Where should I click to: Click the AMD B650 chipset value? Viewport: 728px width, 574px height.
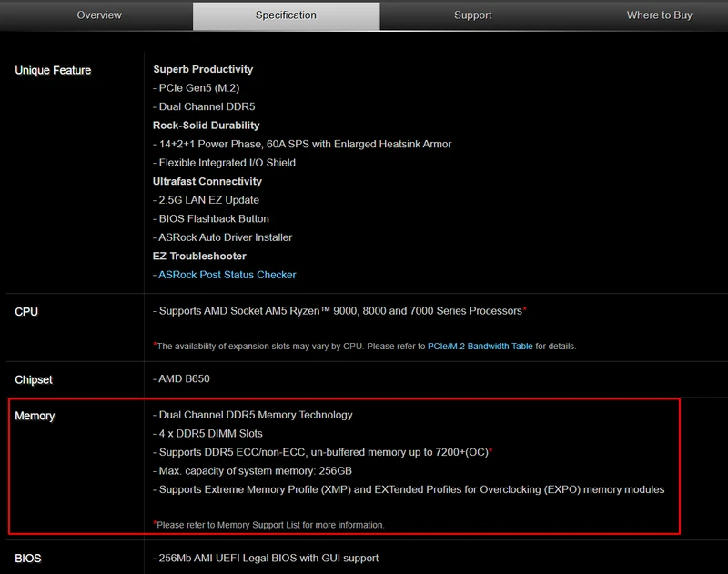(x=181, y=378)
